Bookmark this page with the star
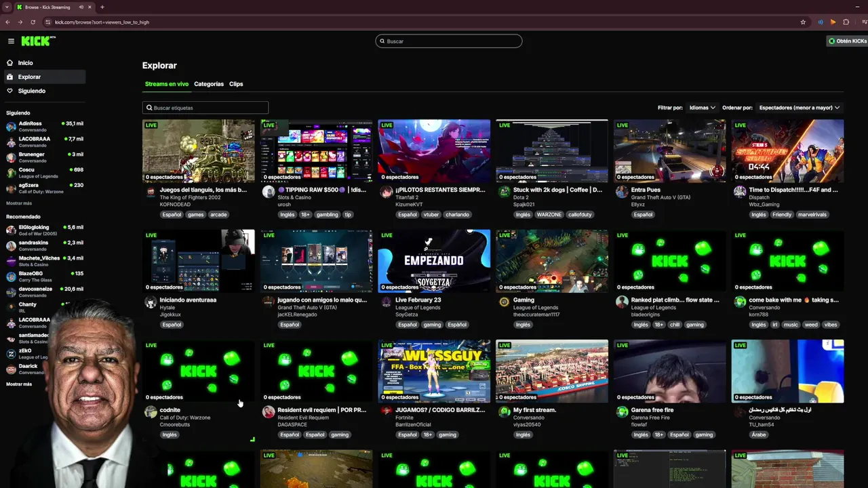Screen dimensions: 868x488 803,22
